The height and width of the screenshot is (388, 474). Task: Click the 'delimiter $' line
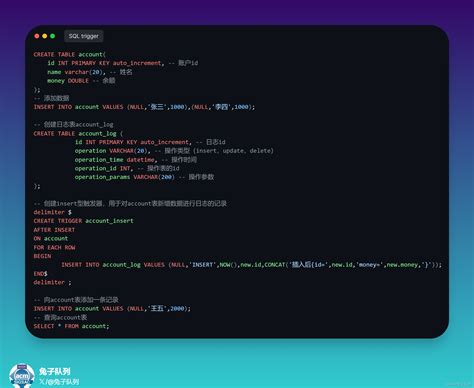coord(52,212)
